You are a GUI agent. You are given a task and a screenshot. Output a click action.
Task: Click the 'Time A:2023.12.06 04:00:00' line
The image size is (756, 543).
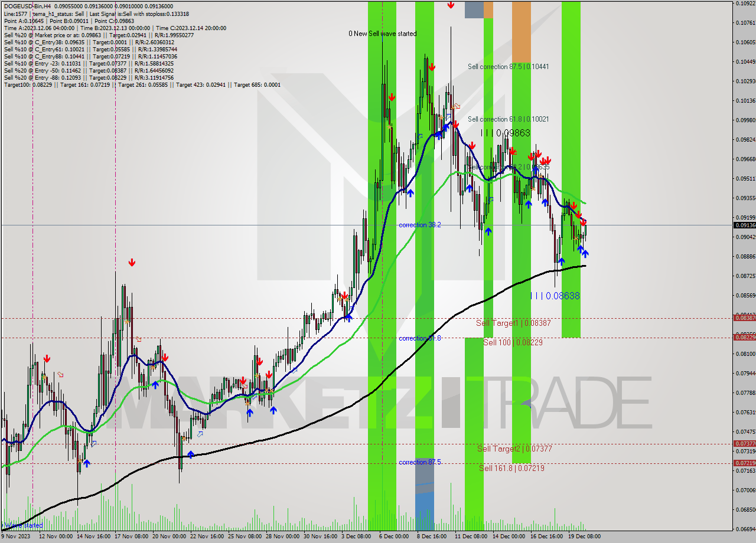point(115,28)
